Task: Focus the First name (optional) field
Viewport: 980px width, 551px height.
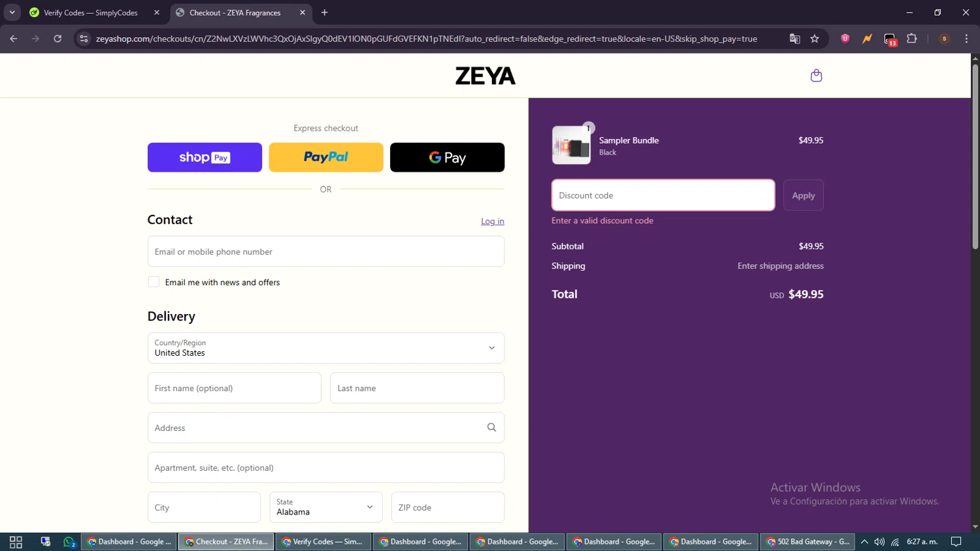Action: [x=235, y=388]
